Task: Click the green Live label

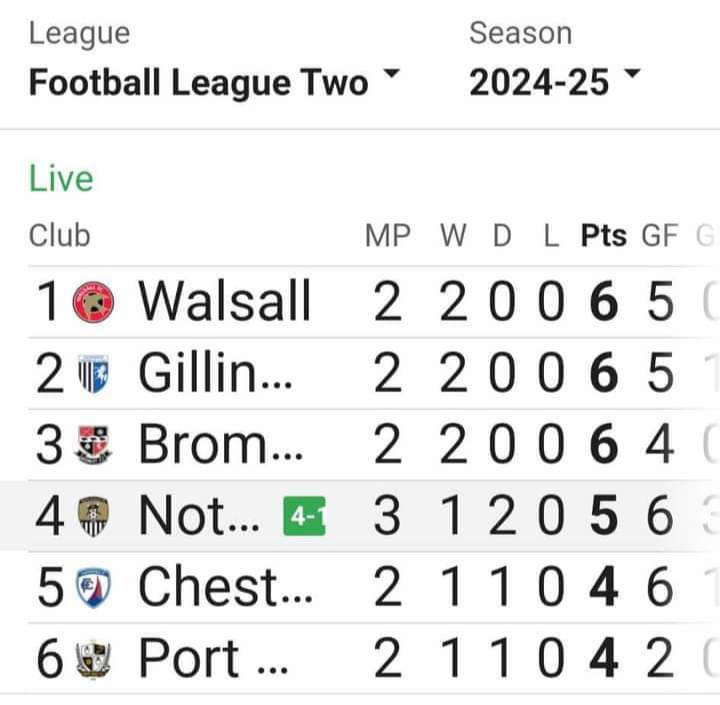Action: coord(60,179)
